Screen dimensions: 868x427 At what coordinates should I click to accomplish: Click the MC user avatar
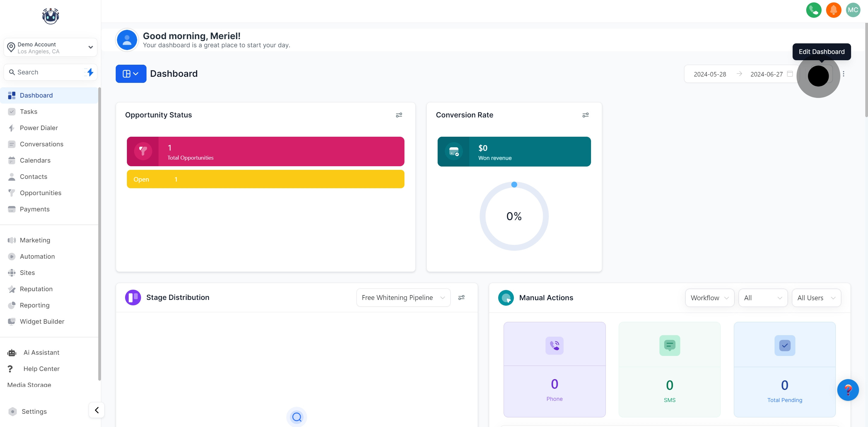point(853,10)
